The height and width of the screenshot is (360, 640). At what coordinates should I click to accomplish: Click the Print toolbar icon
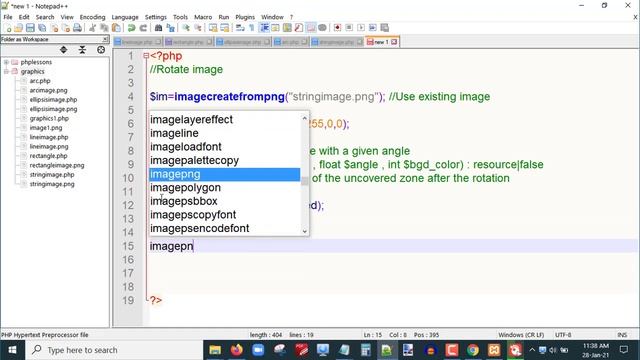click(x=77, y=28)
